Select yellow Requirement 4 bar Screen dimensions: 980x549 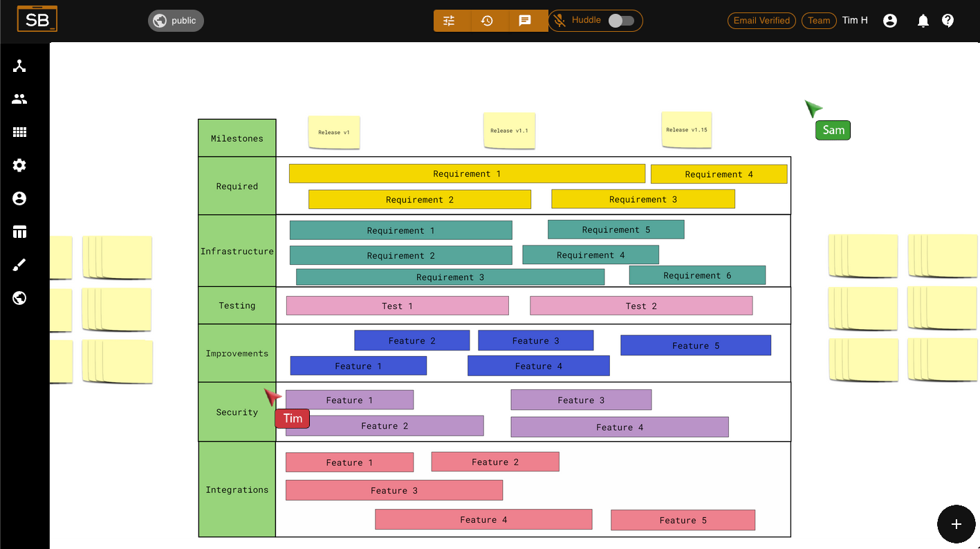point(719,174)
